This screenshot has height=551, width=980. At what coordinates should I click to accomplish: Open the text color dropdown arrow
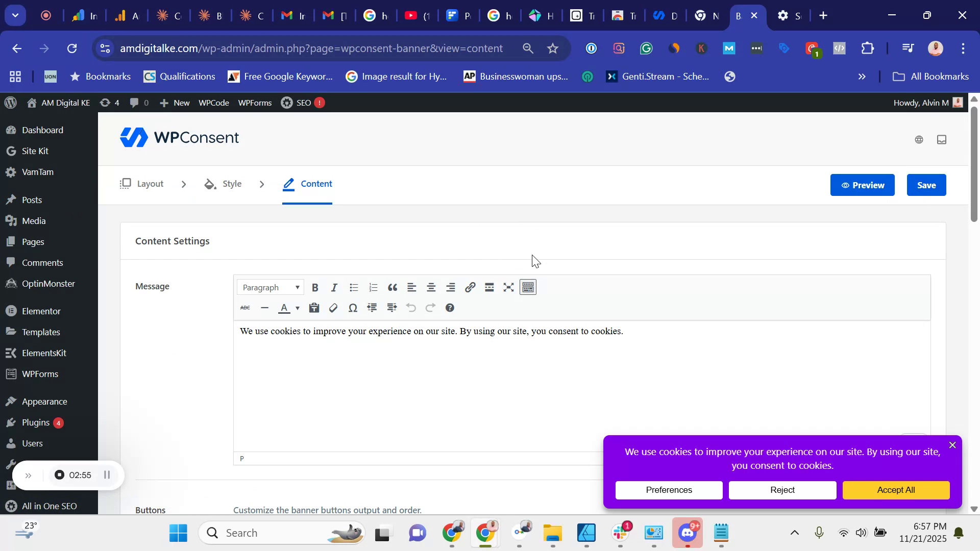[x=299, y=308]
